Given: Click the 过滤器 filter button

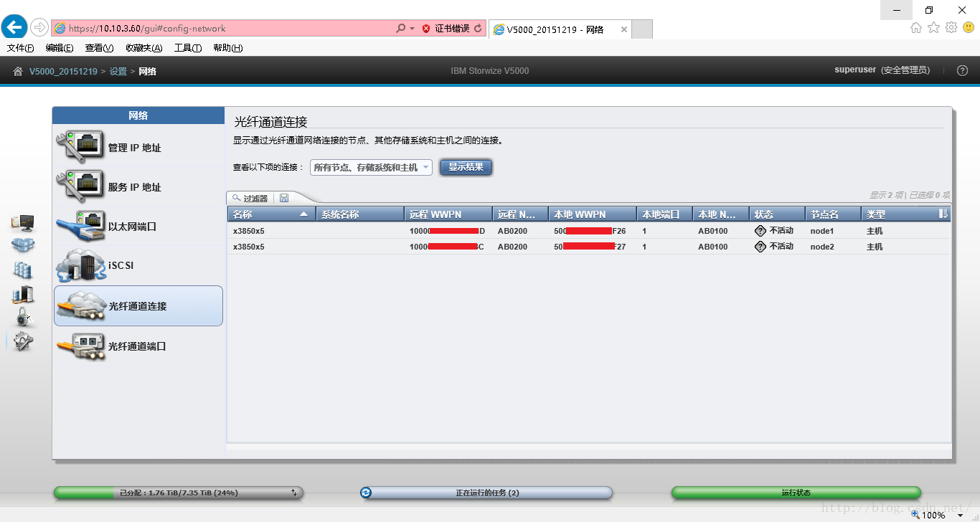Looking at the screenshot, I should coord(250,198).
